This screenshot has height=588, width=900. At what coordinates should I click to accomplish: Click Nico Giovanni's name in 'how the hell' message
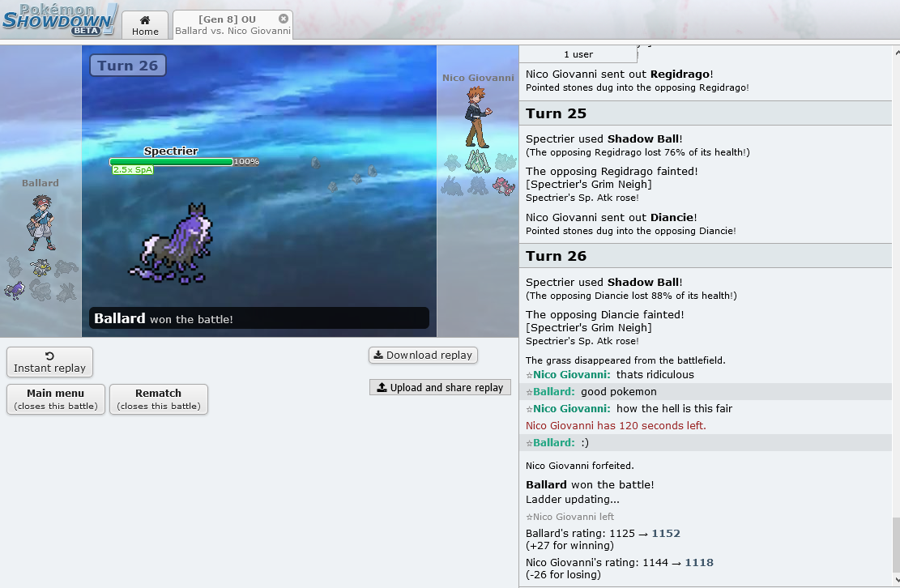coord(571,408)
